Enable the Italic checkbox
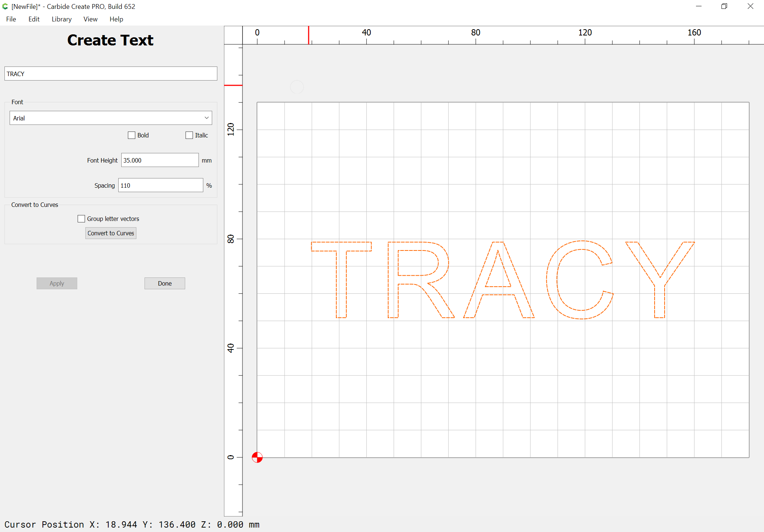The width and height of the screenshot is (764, 532). tap(189, 135)
